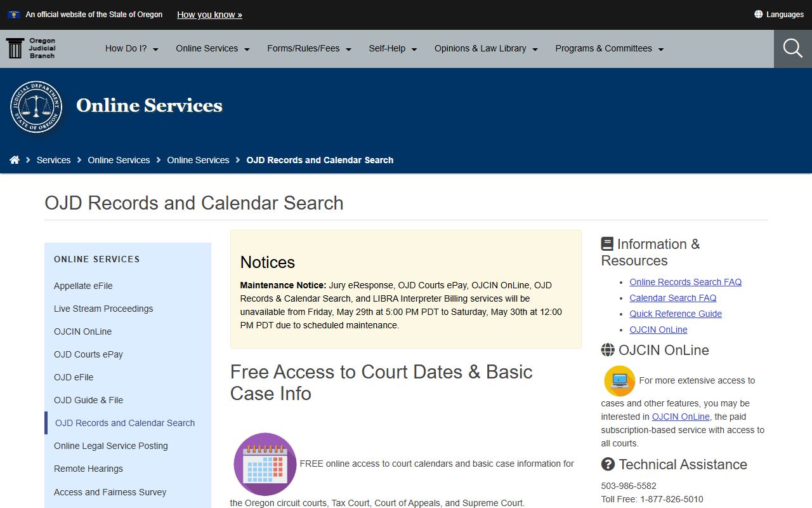
Task: Expand Opinions & Law Library menu
Action: (487, 48)
